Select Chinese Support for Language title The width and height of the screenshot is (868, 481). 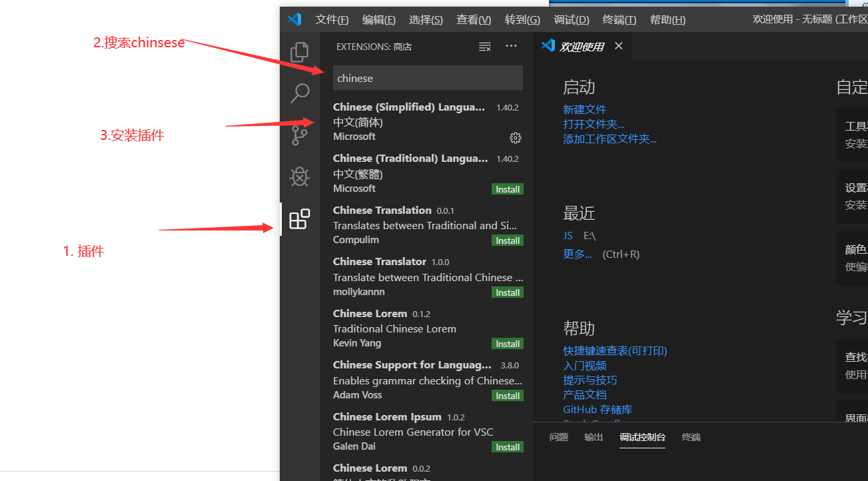click(412, 364)
